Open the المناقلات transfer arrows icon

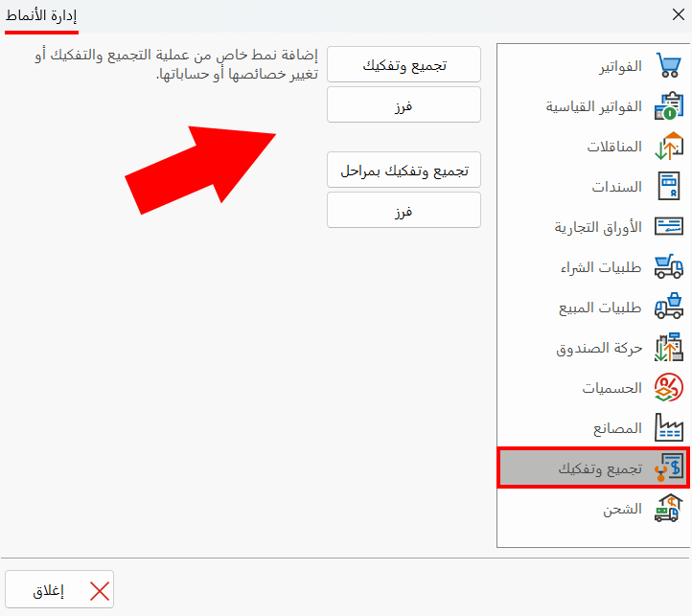tap(669, 146)
